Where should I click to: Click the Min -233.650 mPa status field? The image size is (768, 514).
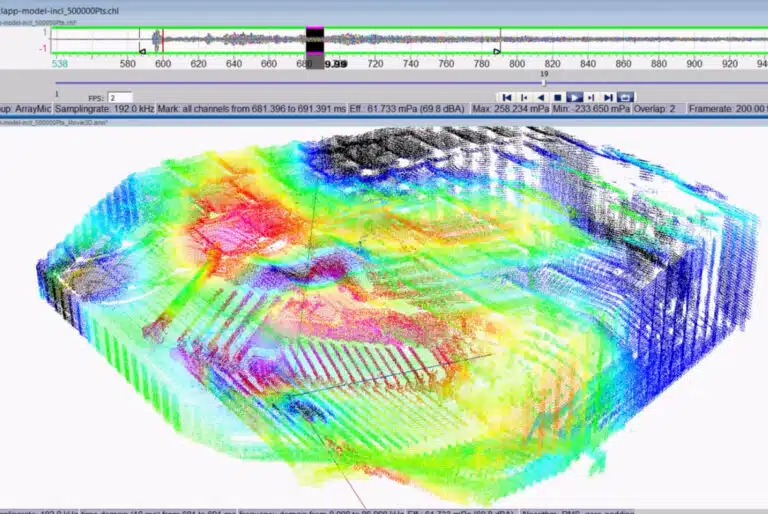(594, 108)
